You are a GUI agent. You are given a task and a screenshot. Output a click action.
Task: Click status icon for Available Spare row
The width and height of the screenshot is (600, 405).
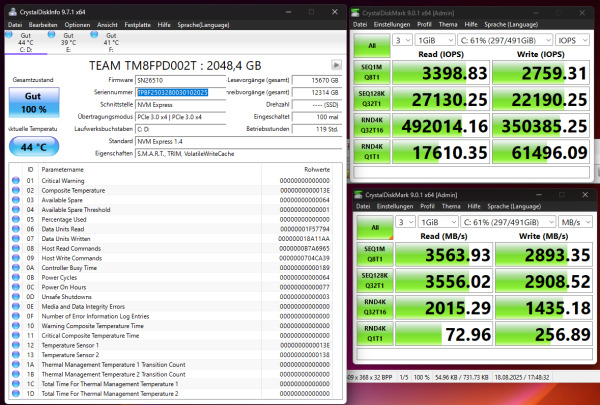coord(16,200)
